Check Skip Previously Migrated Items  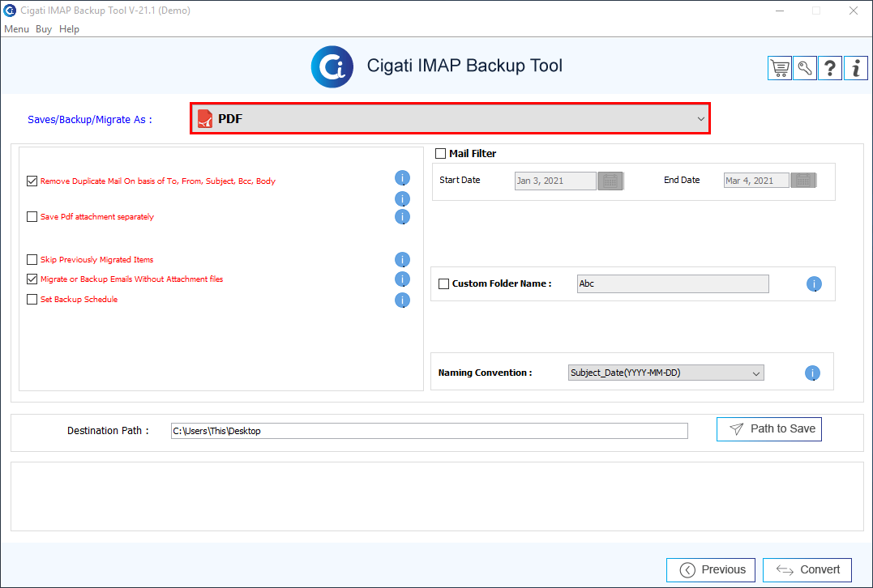coord(32,260)
